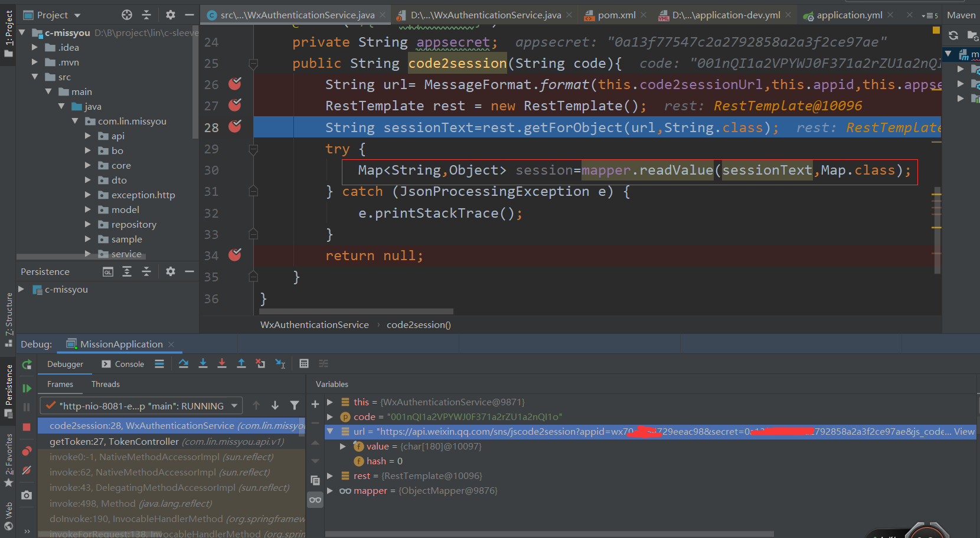Expand the rest variable node

(x=330, y=475)
